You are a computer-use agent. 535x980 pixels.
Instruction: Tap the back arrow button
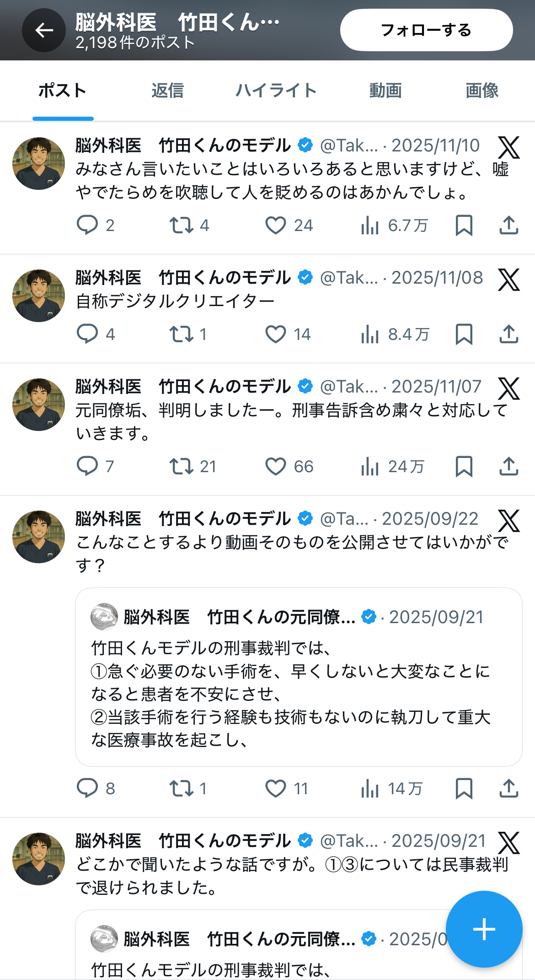[44, 30]
